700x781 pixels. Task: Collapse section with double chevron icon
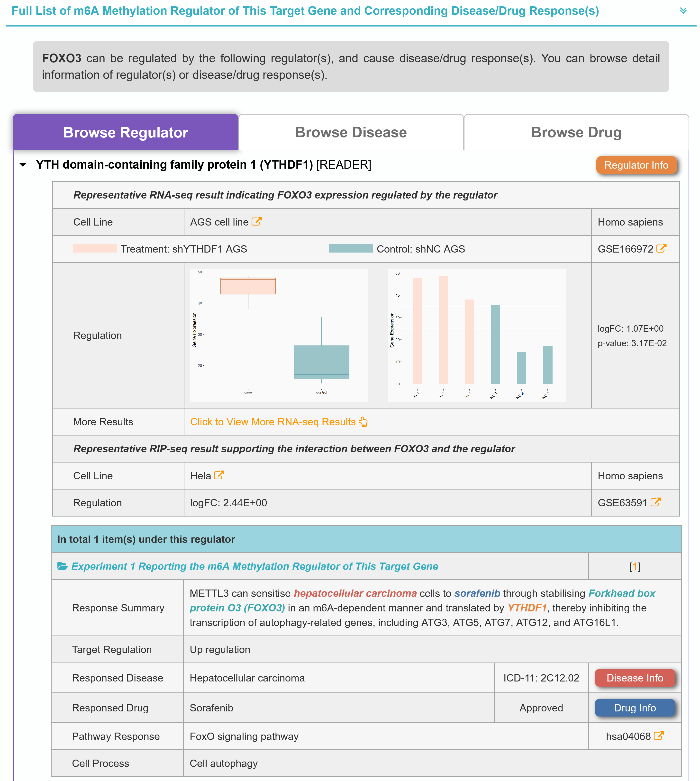pyautogui.click(x=683, y=10)
